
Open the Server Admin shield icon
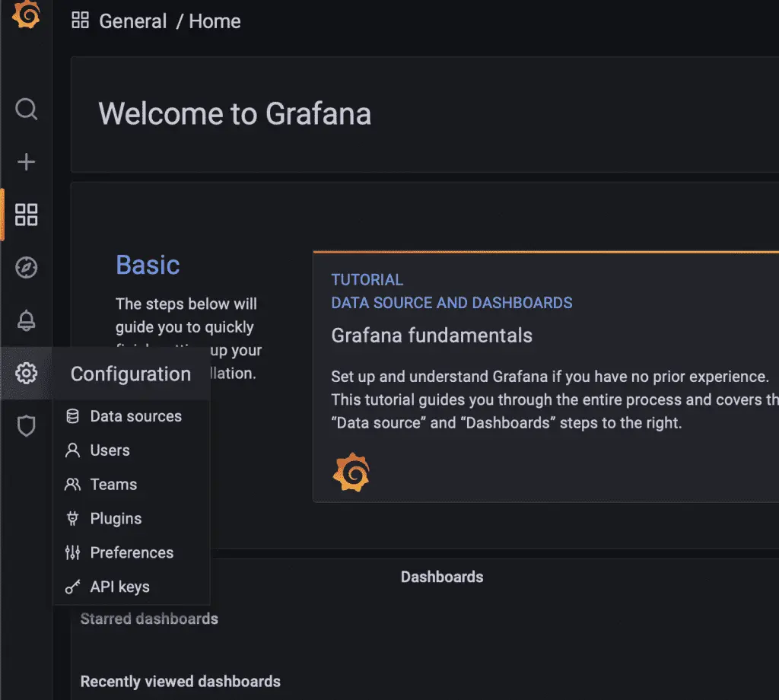click(x=27, y=426)
